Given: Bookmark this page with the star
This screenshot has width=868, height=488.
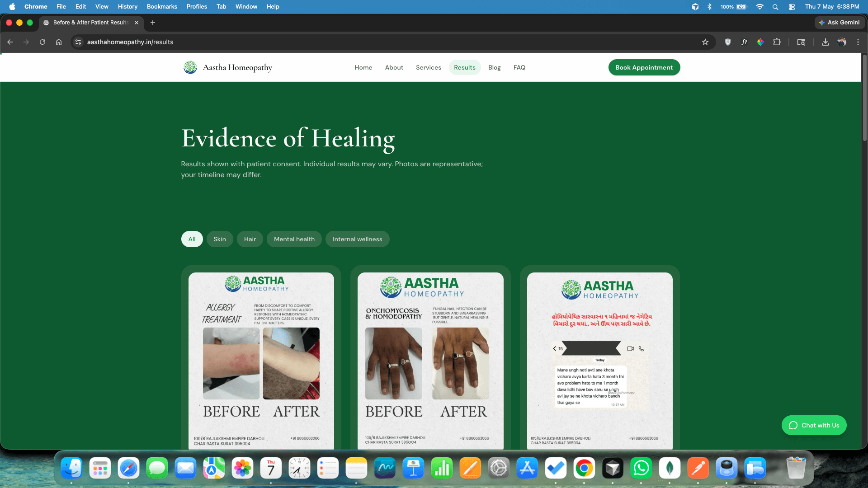Looking at the screenshot, I should [x=705, y=42].
